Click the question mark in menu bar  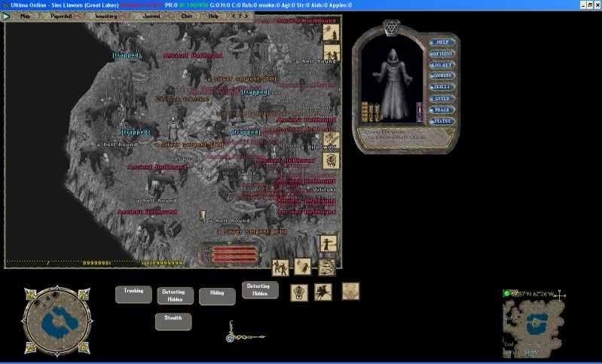240,16
